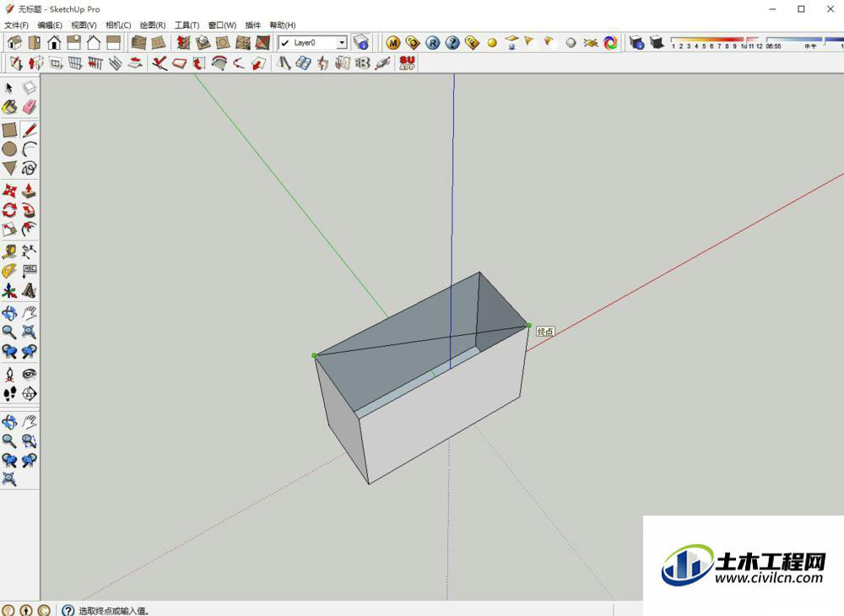Screen dimensions: 844x616
Task: Switch to Front view house icon
Action: (54, 42)
